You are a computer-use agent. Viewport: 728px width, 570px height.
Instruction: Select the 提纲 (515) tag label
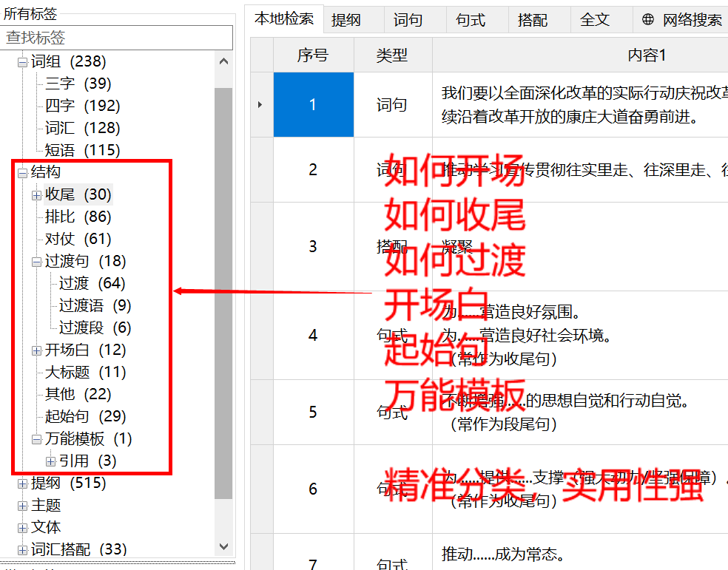point(69,484)
